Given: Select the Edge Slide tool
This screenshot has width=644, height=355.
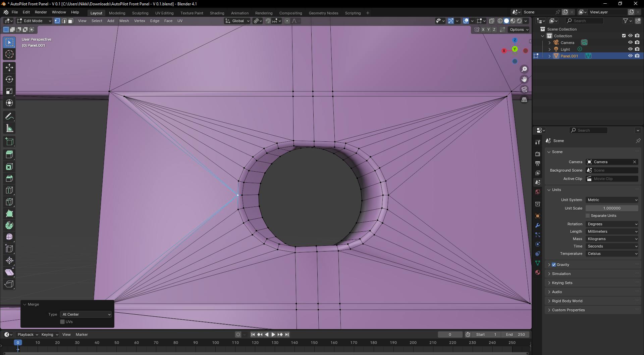Looking at the screenshot, I should 9,249.
